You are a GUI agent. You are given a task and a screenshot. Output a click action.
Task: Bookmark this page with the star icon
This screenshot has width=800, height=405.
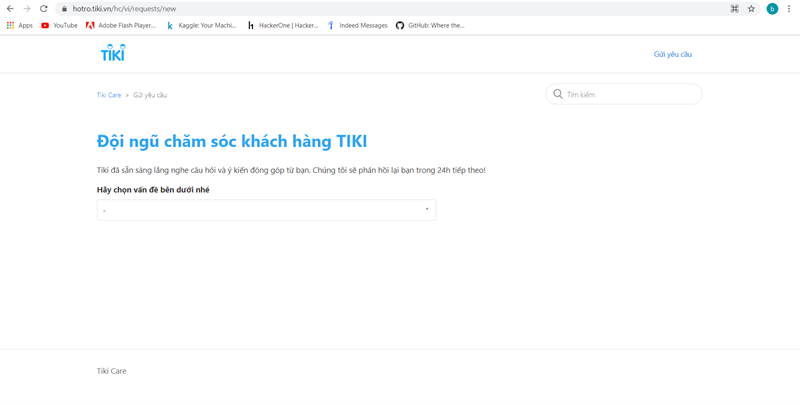[751, 9]
